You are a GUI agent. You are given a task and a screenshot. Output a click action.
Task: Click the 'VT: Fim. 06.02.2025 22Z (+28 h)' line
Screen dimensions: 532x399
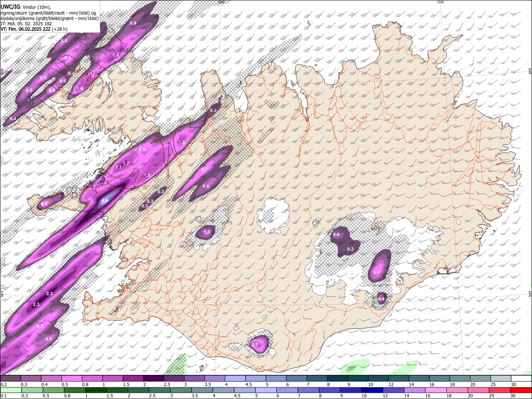[x=34, y=29]
